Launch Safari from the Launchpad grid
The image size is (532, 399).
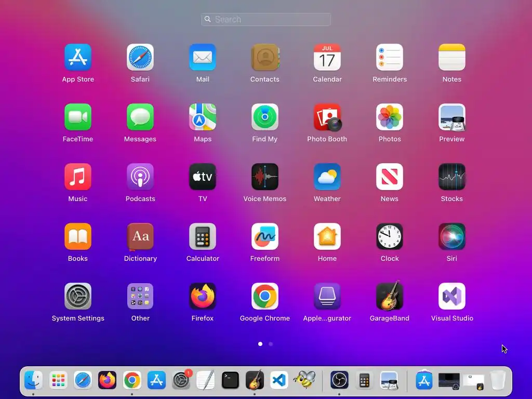[x=140, y=57]
